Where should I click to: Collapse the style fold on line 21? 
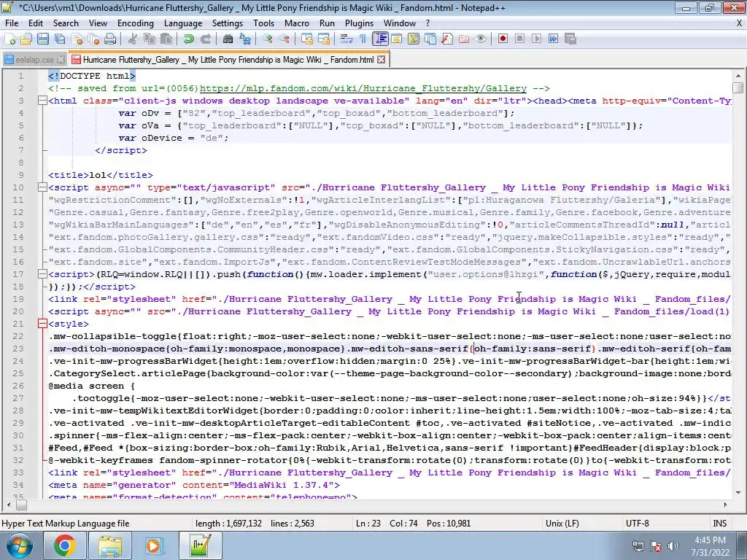click(42, 324)
